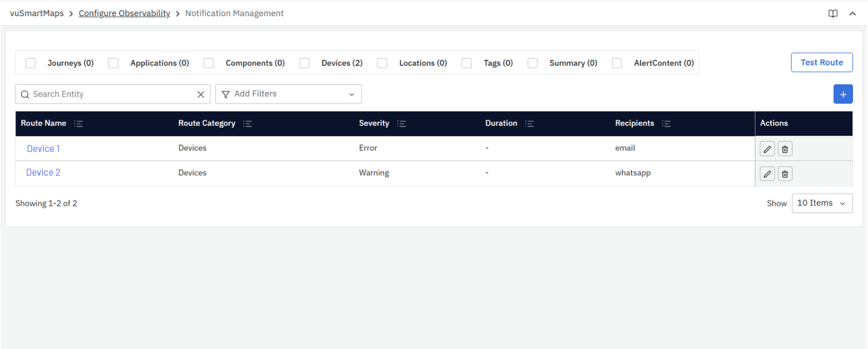The width and height of the screenshot is (868, 349).
Task: Check the Applications checkbox
Action: coord(113,63)
